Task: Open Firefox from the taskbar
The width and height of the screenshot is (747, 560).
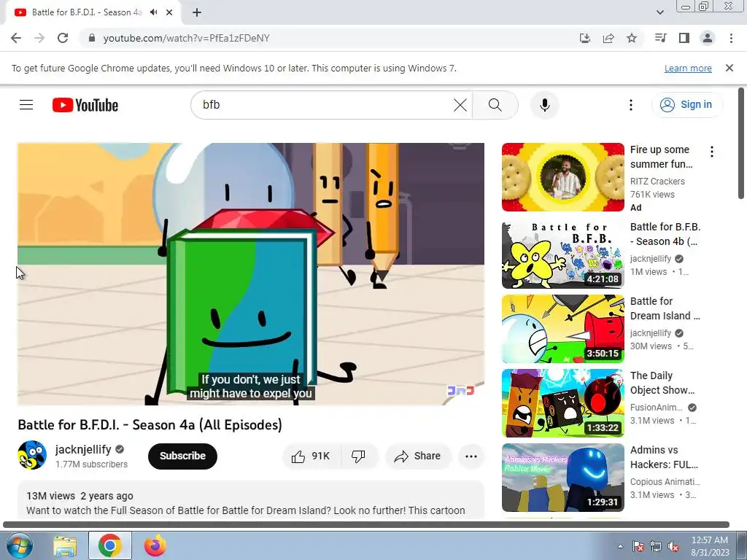Action: (x=155, y=545)
